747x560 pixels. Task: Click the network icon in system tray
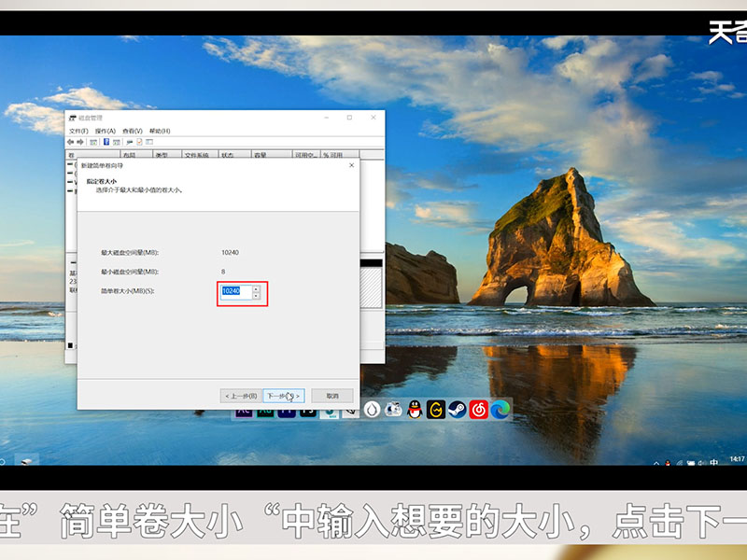680,462
